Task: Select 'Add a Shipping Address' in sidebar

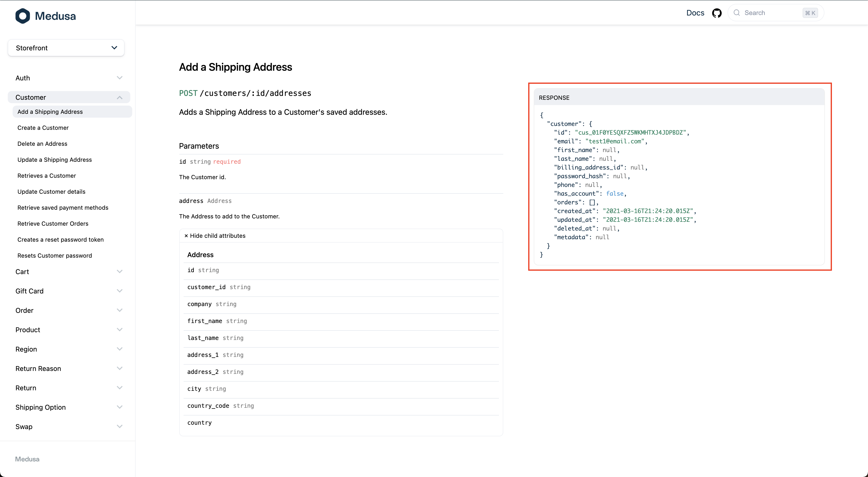Action: coord(50,112)
